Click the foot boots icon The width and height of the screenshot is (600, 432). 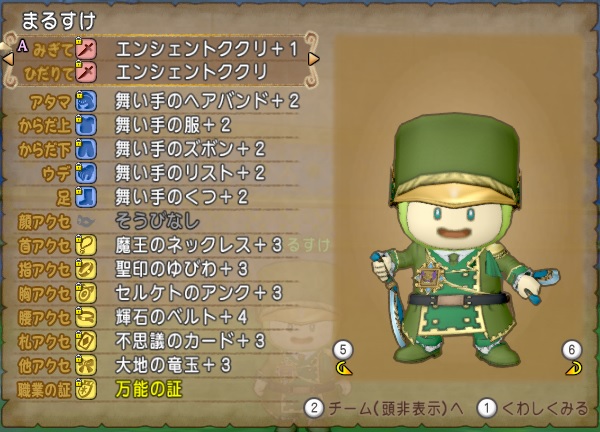pyautogui.click(x=86, y=197)
